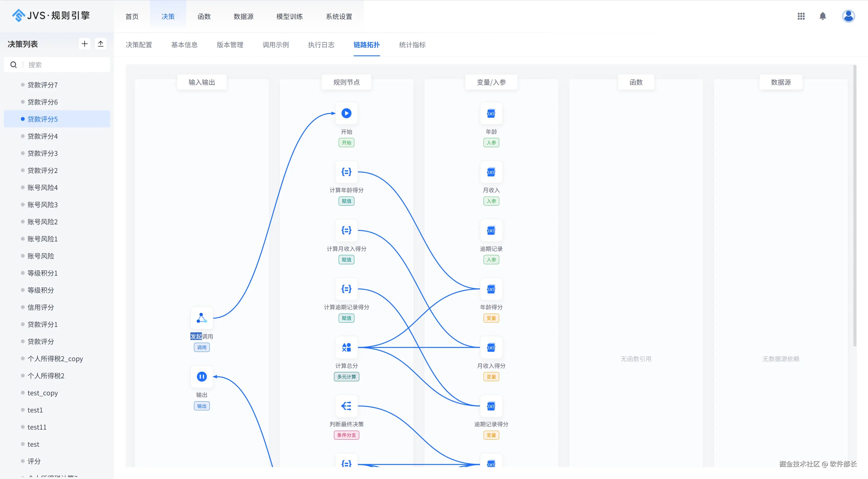868x479 pixels.
Task: Select 贷款评分6 in decision list
Action: click(57, 102)
